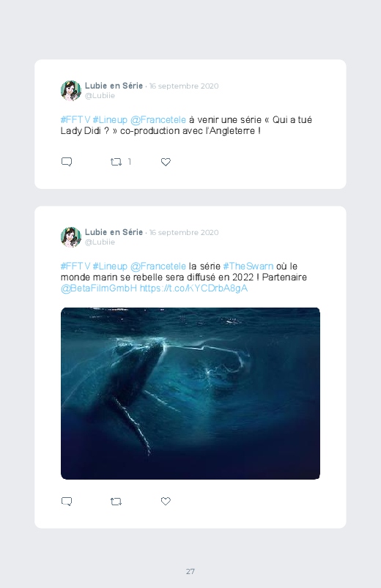Retweet the TheSwarm whale photo tweet

tap(116, 502)
